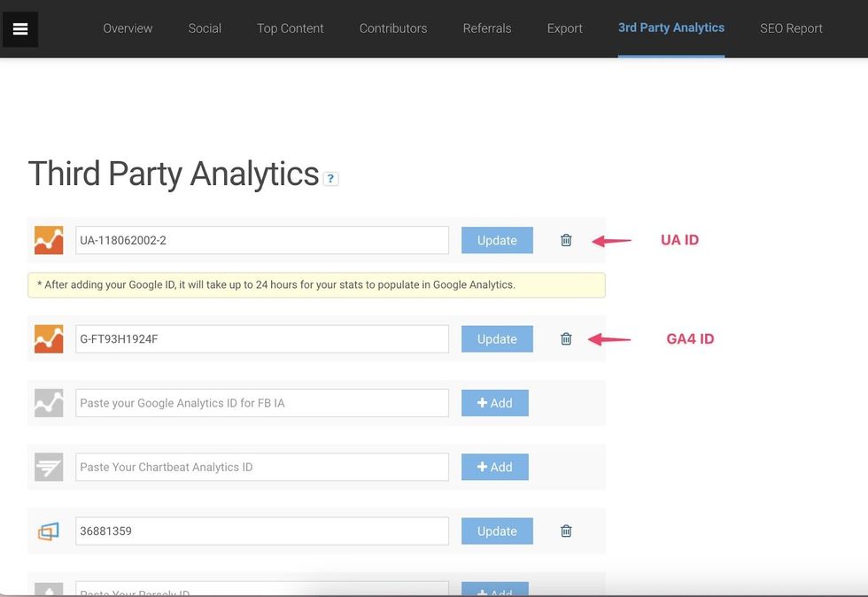Open the Top Content tab

point(290,28)
